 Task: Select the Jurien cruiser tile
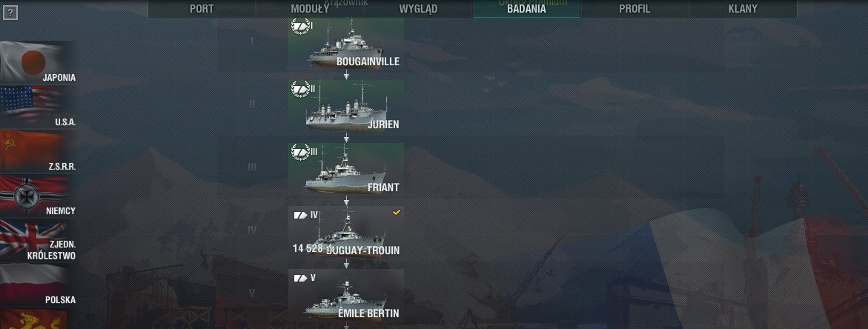[346, 106]
